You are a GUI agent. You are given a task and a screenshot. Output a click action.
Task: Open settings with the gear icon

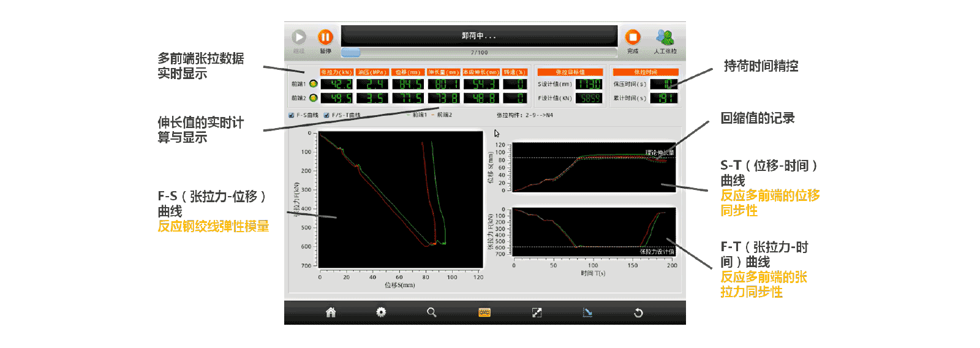381,312
